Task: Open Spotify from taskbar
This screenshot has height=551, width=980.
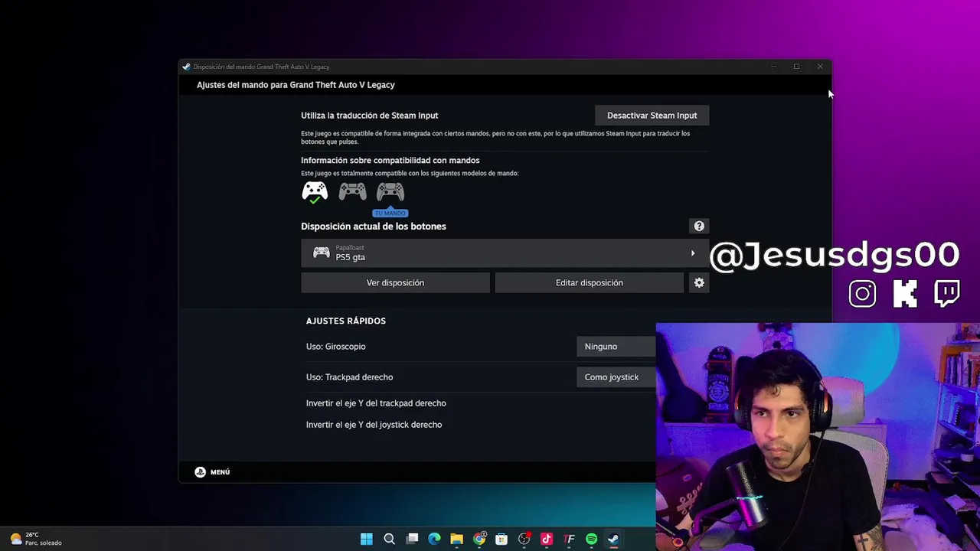Action: tap(591, 539)
